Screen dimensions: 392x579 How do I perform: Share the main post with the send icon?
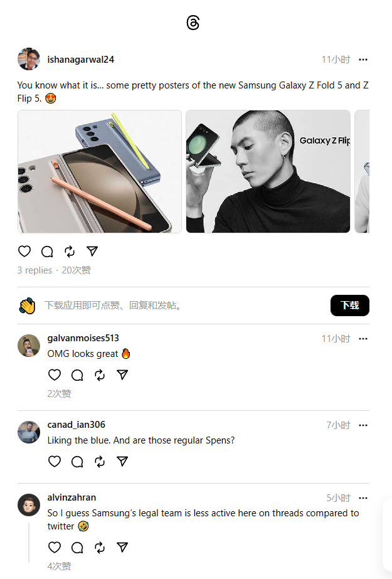92,252
